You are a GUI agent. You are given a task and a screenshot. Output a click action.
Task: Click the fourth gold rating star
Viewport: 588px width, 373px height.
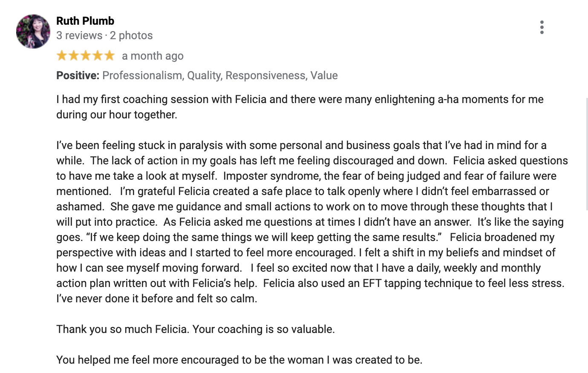tap(98, 55)
